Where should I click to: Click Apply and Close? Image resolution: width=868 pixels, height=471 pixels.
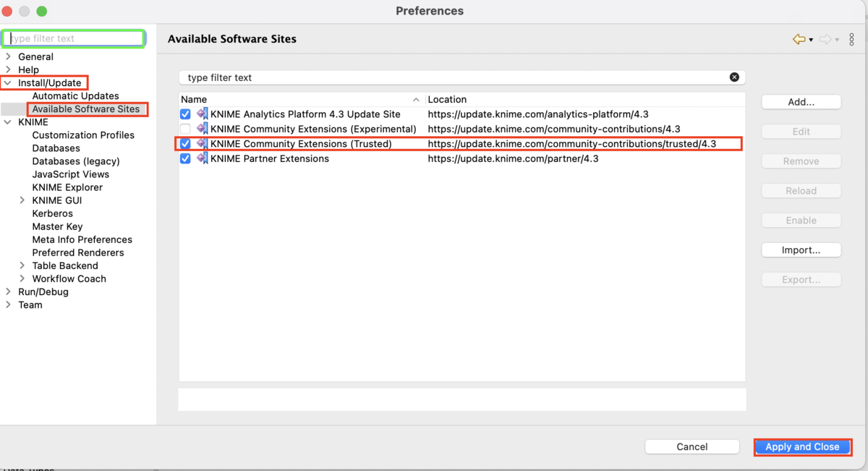pos(802,447)
